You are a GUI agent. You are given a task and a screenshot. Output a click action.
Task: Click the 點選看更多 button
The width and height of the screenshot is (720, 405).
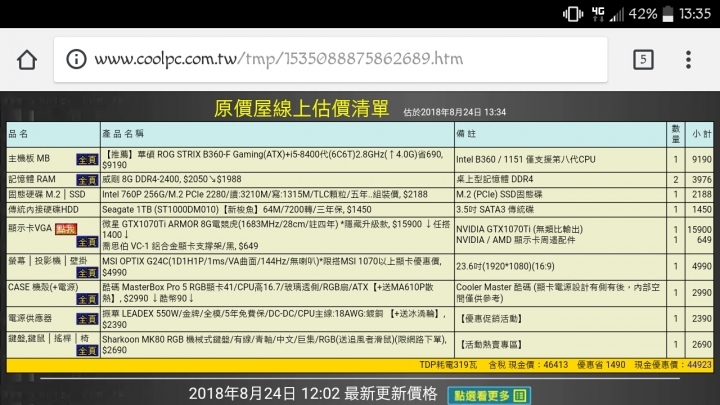489,395
